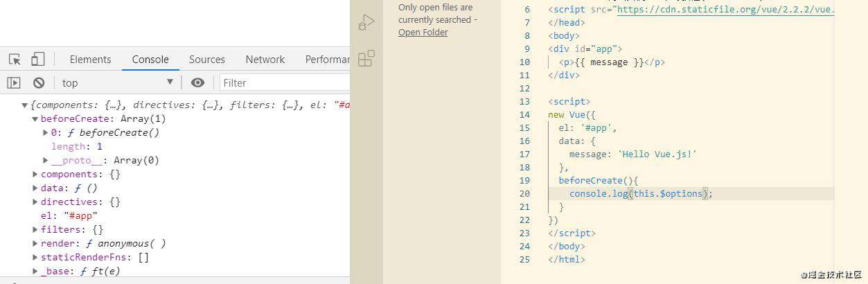Click the <div id="app"> code line
The height and width of the screenshot is (284, 868).
pyautogui.click(x=585, y=49)
